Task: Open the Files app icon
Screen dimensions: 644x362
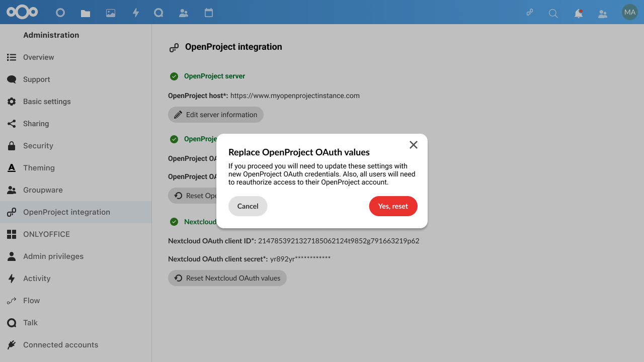Action: [86, 13]
